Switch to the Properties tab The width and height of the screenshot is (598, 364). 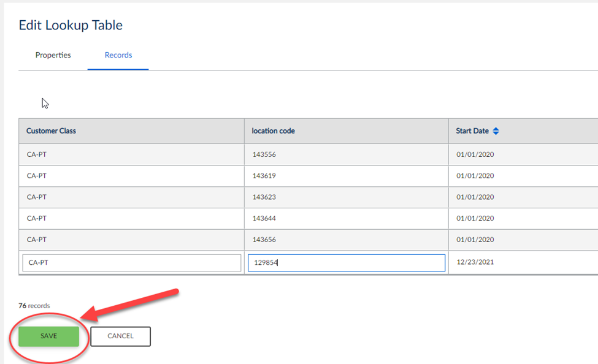coord(53,55)
